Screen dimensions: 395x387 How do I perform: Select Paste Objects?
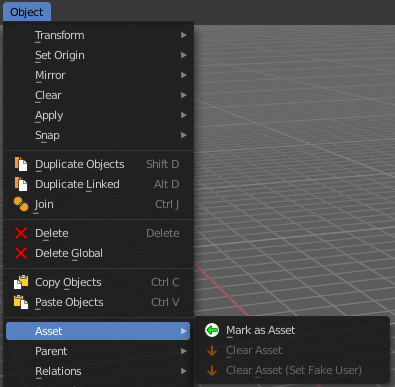point(98,302)
